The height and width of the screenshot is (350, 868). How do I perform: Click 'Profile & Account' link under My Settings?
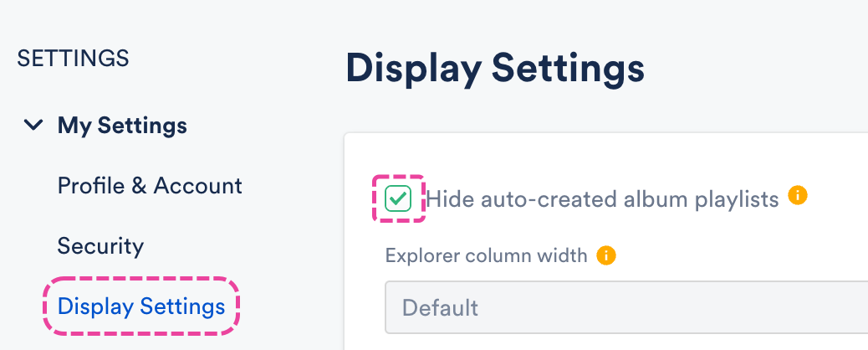[150, 185]
